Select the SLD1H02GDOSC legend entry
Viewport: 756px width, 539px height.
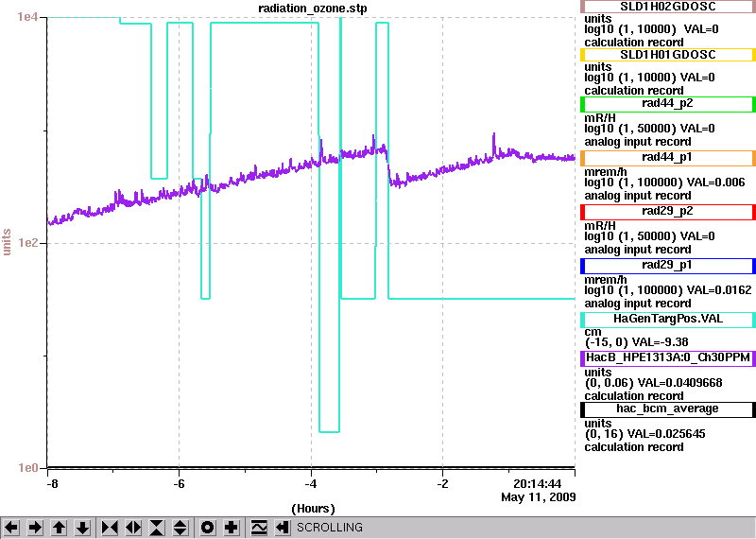[668, 7]
